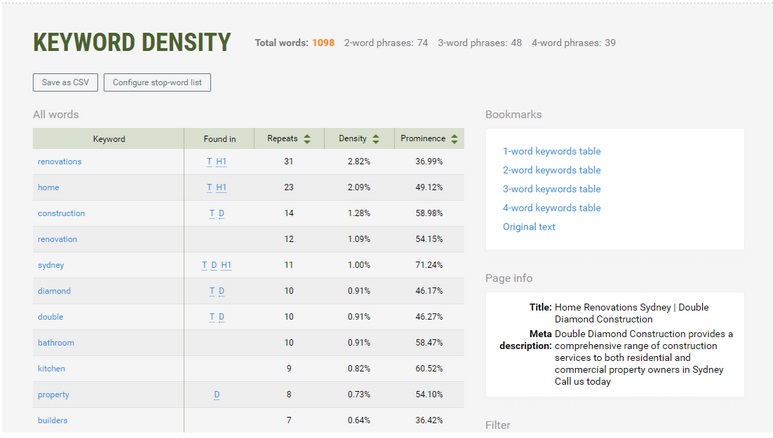Click the Page info section heading
Image resolution: width=773 pixels, height=438 pixels.
[509, 278]
